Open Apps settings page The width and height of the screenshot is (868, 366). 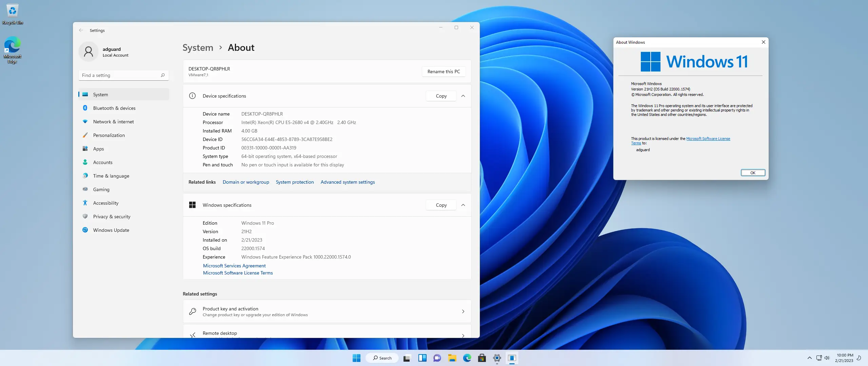point(124,149)
